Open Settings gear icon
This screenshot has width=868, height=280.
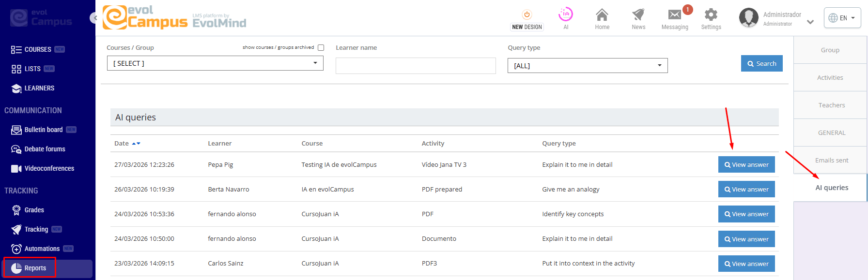(711, 15)
